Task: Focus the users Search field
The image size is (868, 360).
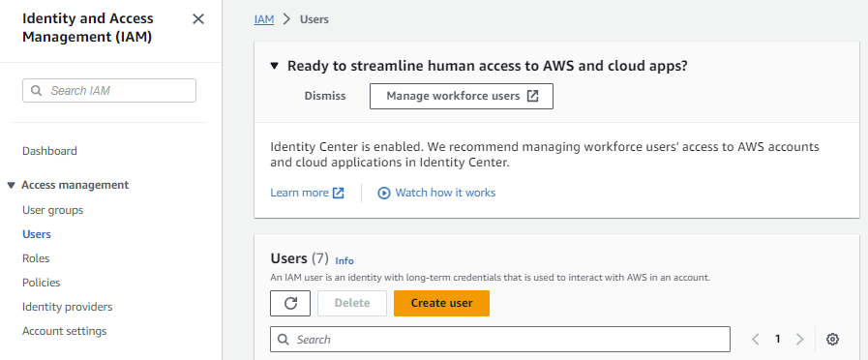Action: point(500,339)
